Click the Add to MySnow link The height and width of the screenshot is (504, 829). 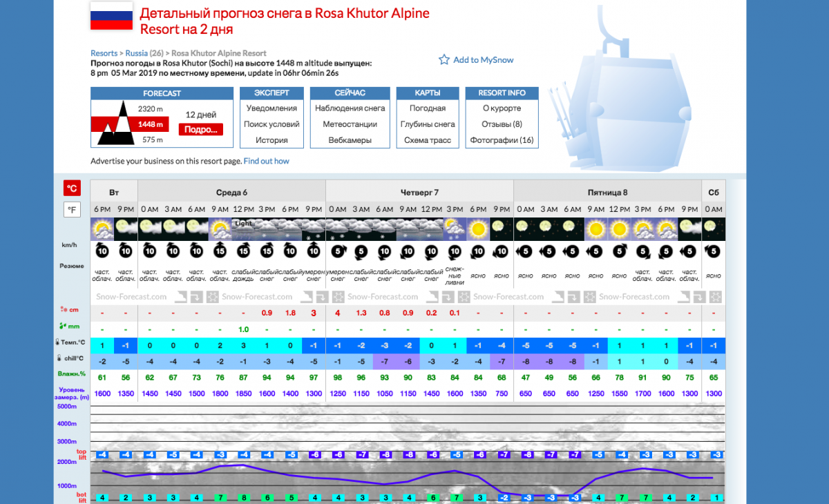click(x=484, y=60)
